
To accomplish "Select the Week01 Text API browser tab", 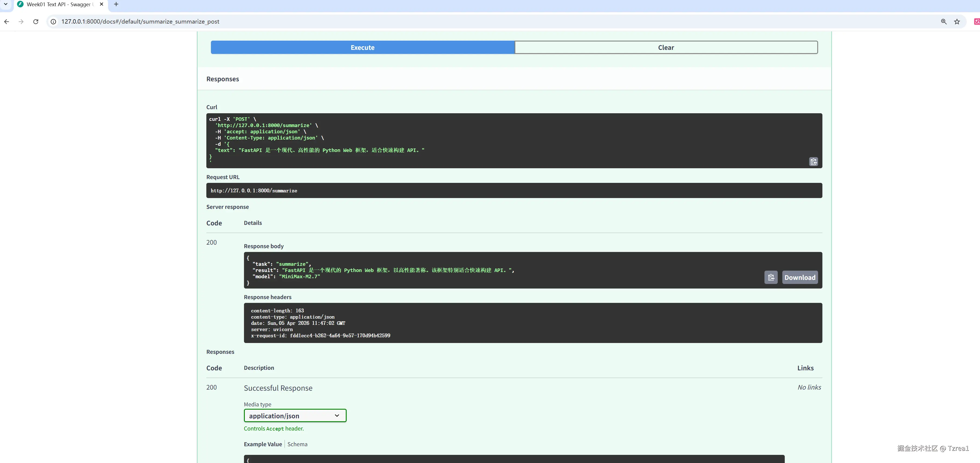I will [x=57, y=4].
